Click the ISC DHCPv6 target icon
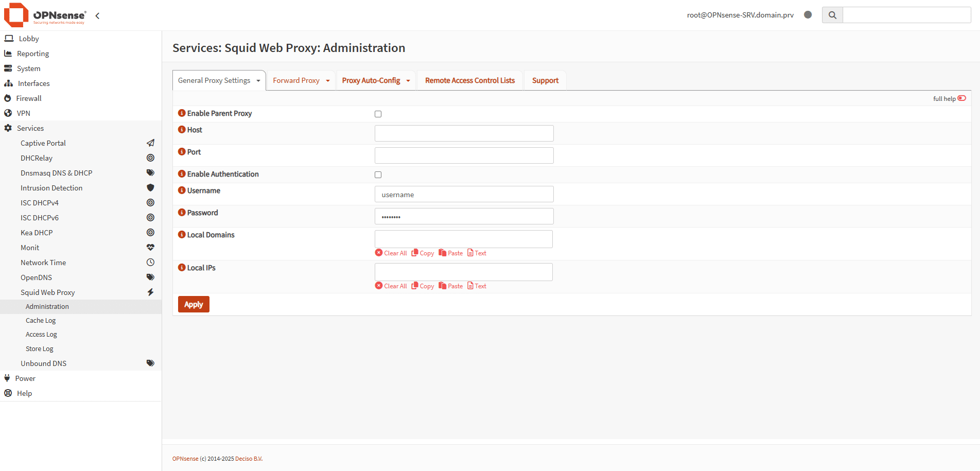 coord(150,218)
